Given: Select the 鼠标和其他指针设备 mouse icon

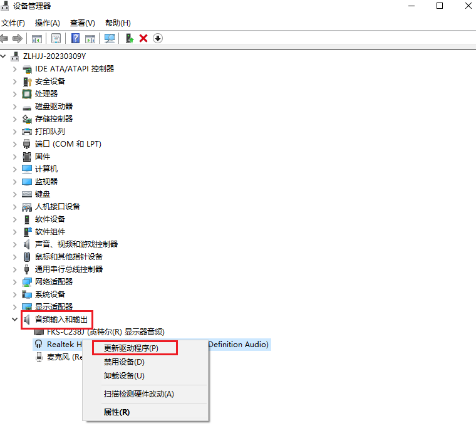Looking at the screenshot, I should [x=27, y=257].
